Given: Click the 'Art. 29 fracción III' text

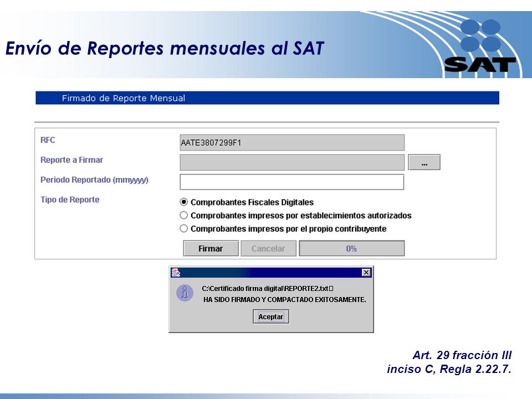Looking at the screenshot, I should point(462,355).
